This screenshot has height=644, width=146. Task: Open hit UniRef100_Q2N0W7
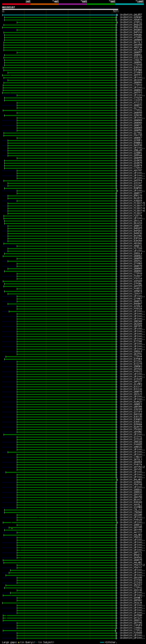point(131,17)
